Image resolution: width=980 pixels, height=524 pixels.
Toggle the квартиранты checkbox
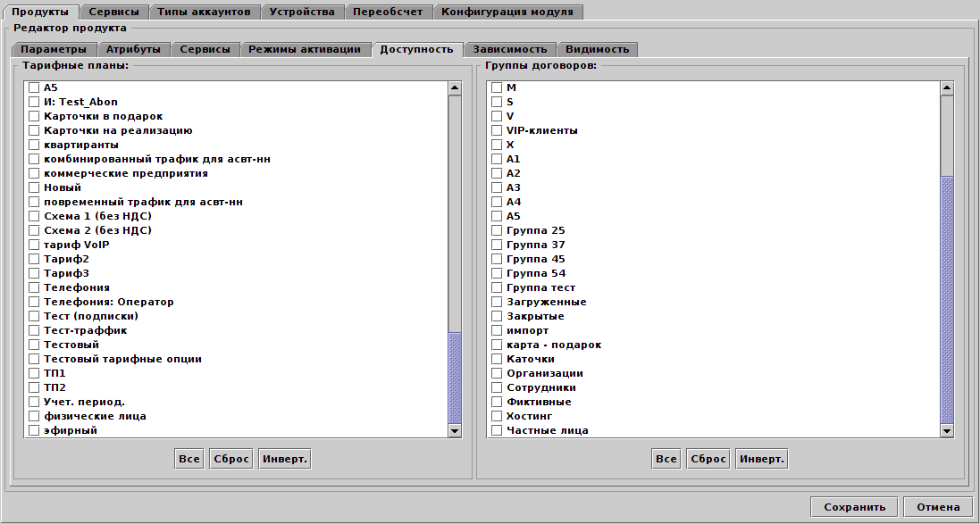coord(33,145)
